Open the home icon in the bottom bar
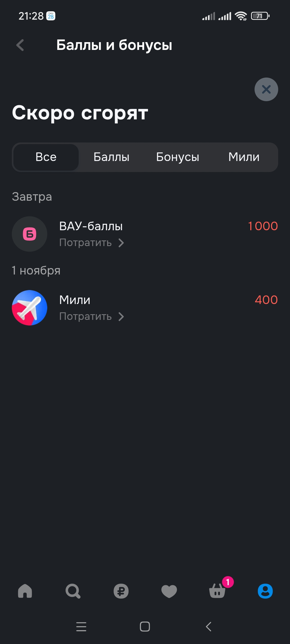290x644 pixels. pos(25,591)
